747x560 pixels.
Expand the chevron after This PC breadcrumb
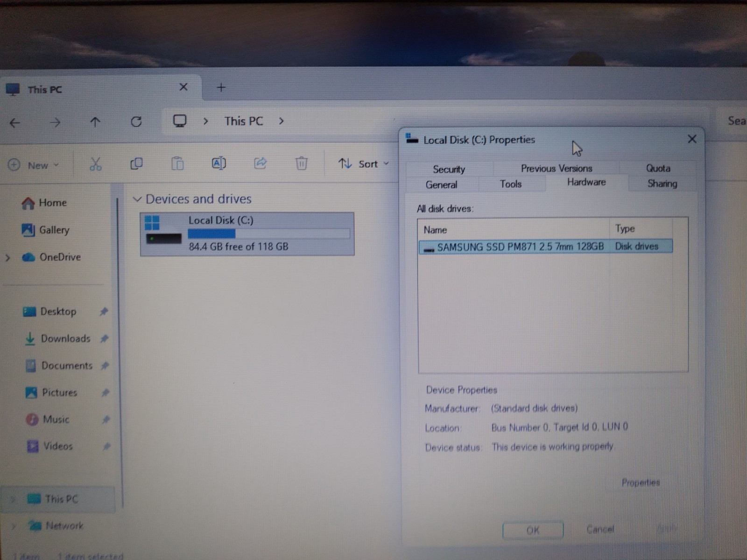click(x=281, y=121)
